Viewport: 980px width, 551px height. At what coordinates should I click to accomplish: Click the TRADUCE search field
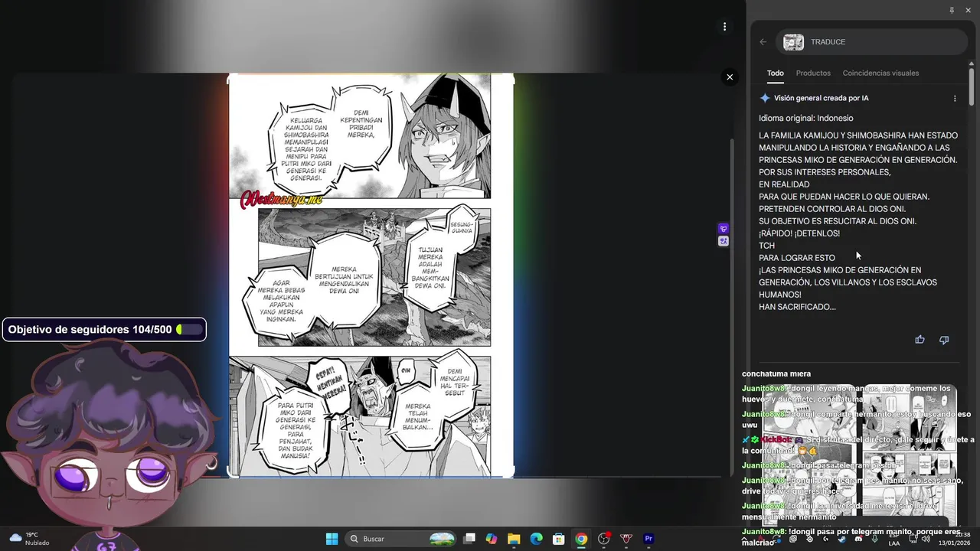coord(872,42)
